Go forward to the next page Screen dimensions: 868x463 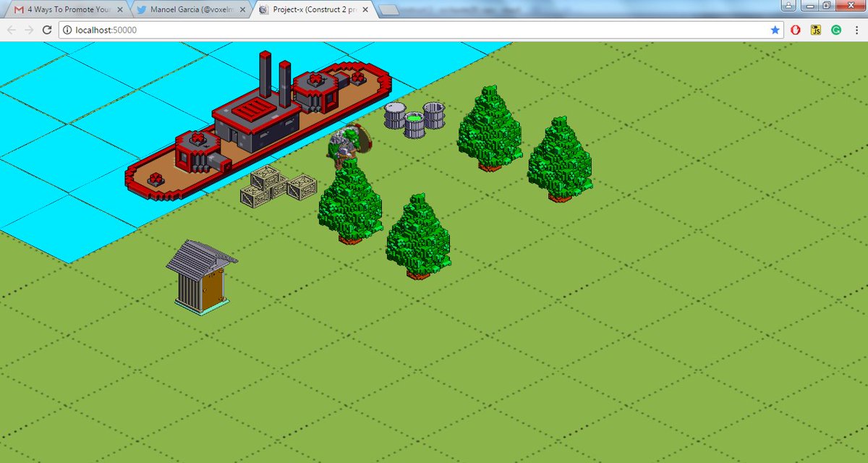click(x=29, y=30)
